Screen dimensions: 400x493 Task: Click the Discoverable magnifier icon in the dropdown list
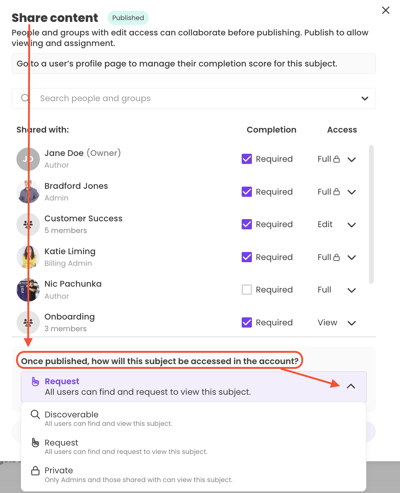[35, 414]
